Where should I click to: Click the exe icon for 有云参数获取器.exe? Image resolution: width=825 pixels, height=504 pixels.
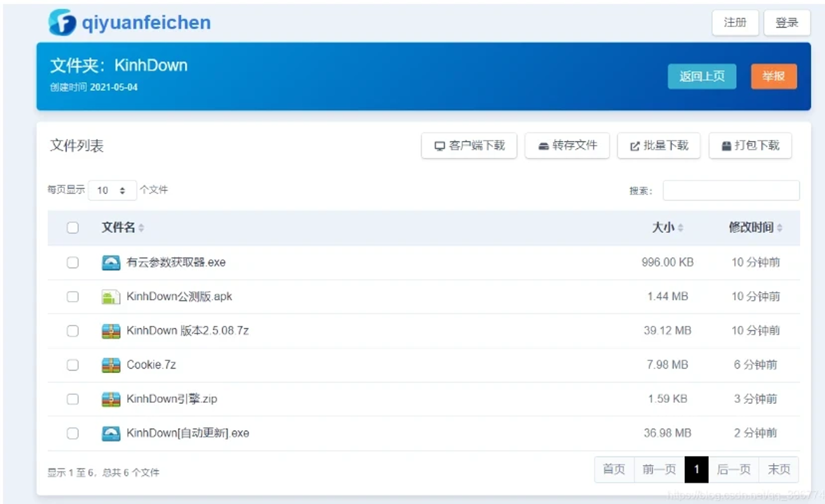click(x=111, y=263)
